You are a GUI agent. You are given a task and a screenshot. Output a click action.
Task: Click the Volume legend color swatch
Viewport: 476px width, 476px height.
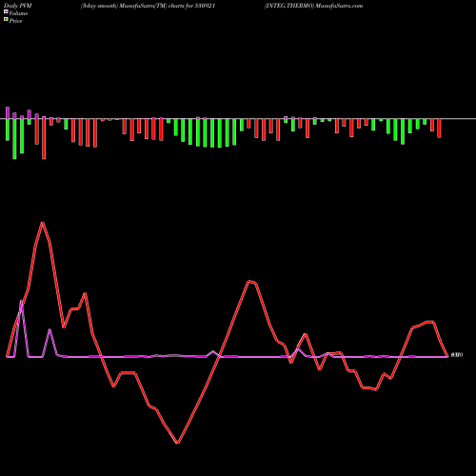(x=6, y=11)
